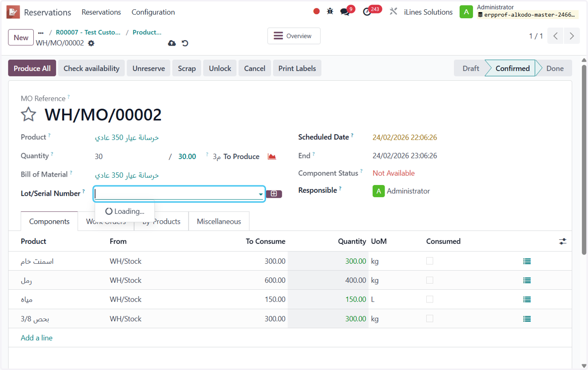Click the Scrap button

(187, 69)
